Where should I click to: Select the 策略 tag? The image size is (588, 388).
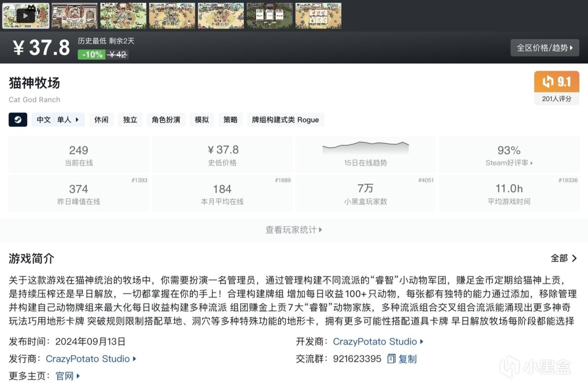click(231, 120)
